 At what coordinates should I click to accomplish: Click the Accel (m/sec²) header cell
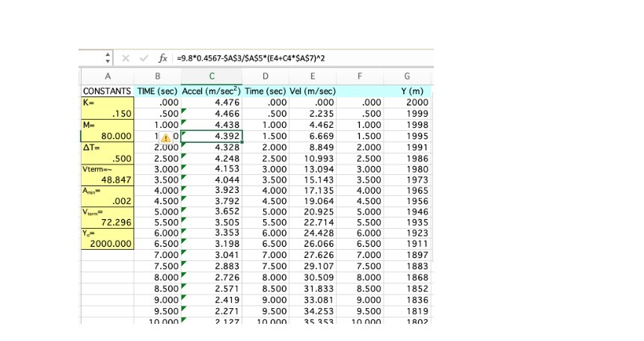click(212, 91)
